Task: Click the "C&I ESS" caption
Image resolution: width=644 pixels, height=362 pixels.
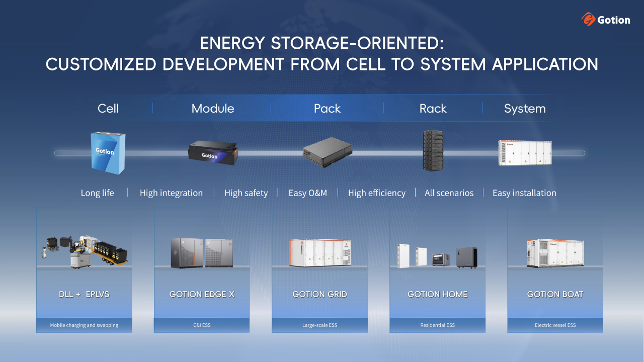Action: (202, 325)
